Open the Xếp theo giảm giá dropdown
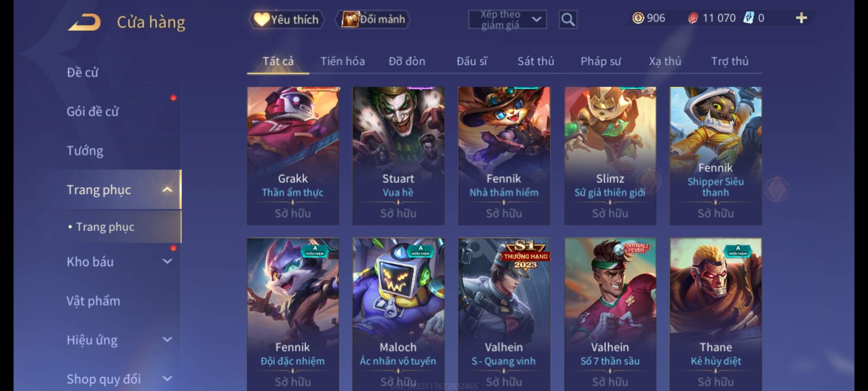The height and width of the screenshot is (391, 868). point(507,20)
